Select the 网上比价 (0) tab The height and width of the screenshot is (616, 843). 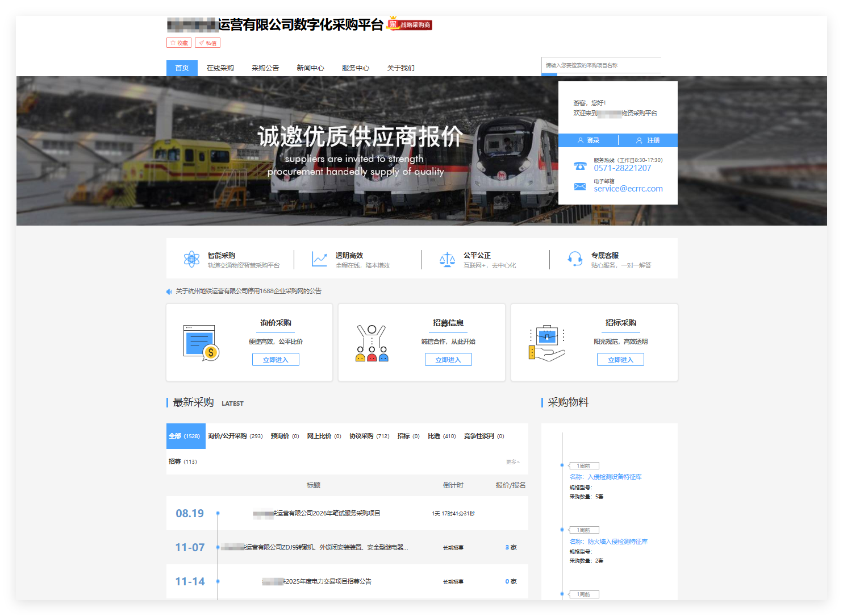[324, 436]
